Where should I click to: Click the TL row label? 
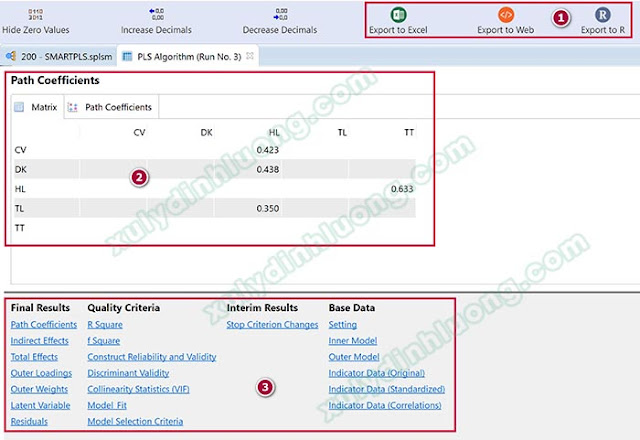point(19,209)
